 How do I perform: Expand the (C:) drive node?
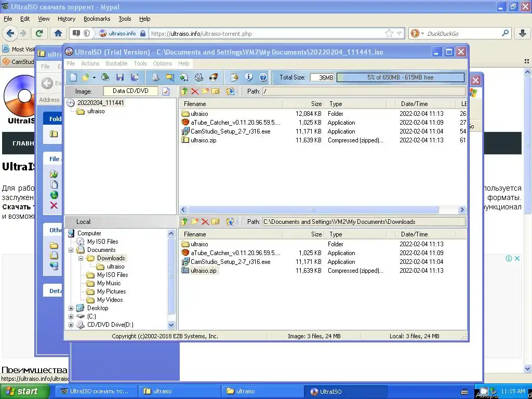coord(71,316)
